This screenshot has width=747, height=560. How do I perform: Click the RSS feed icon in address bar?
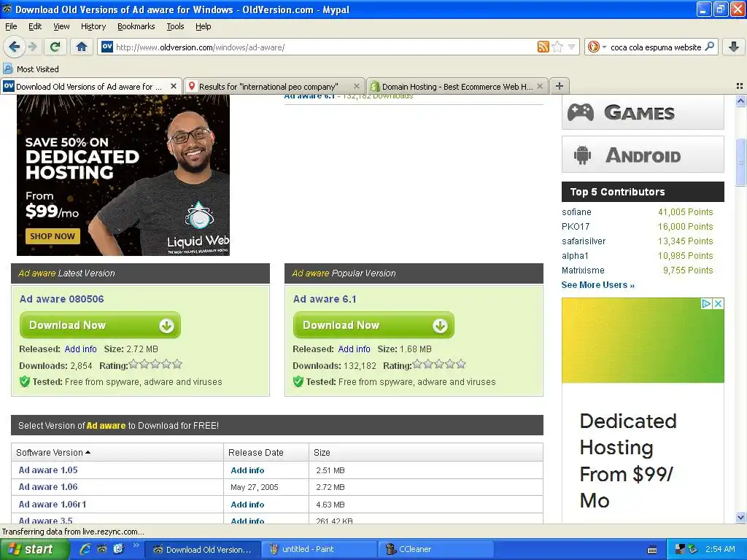(543, 47)
